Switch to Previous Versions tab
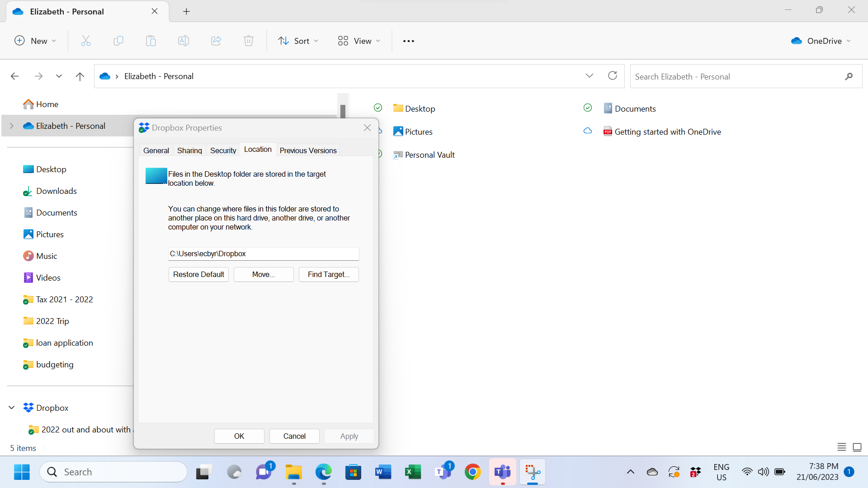 coord(308,150)
